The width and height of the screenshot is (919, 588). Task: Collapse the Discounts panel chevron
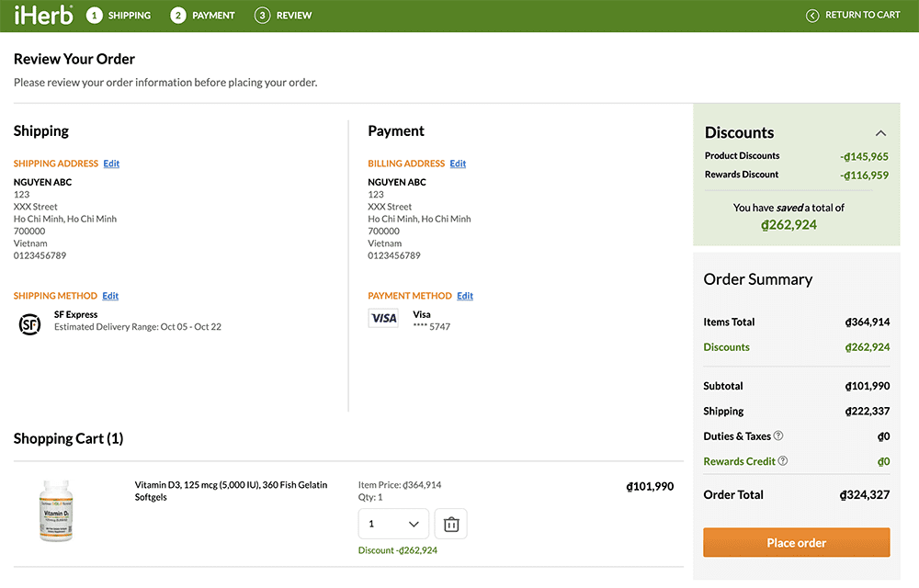point(880,132)
